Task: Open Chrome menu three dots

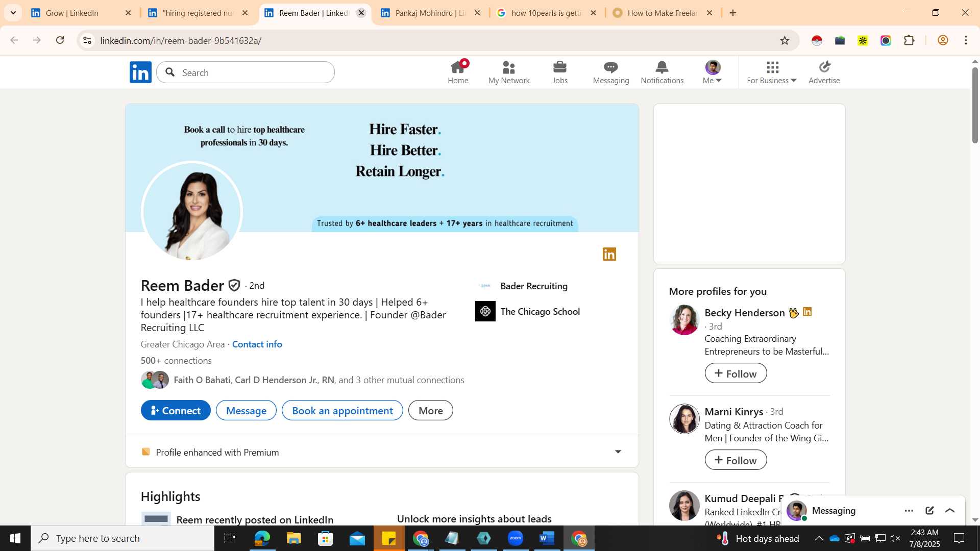Action: [x=966, y=40]
